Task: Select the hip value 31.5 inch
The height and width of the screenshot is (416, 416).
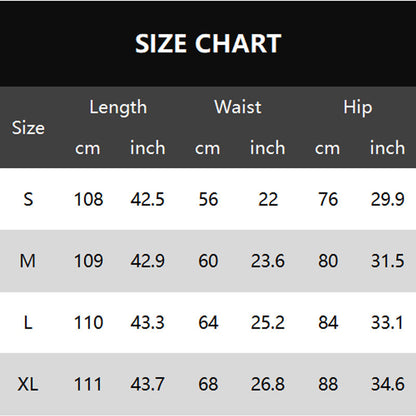Action: (387, 261)
